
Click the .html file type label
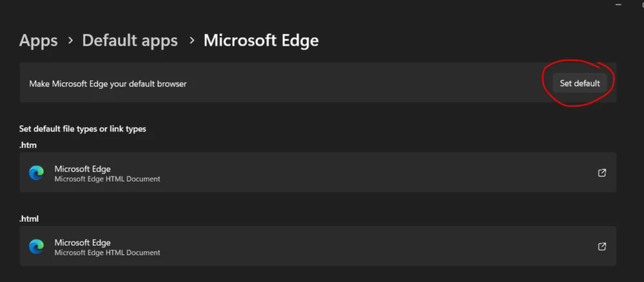(29, 219)
